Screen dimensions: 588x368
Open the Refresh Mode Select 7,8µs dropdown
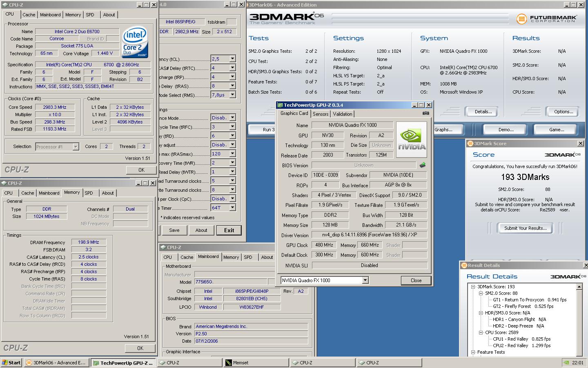point(232,95)
